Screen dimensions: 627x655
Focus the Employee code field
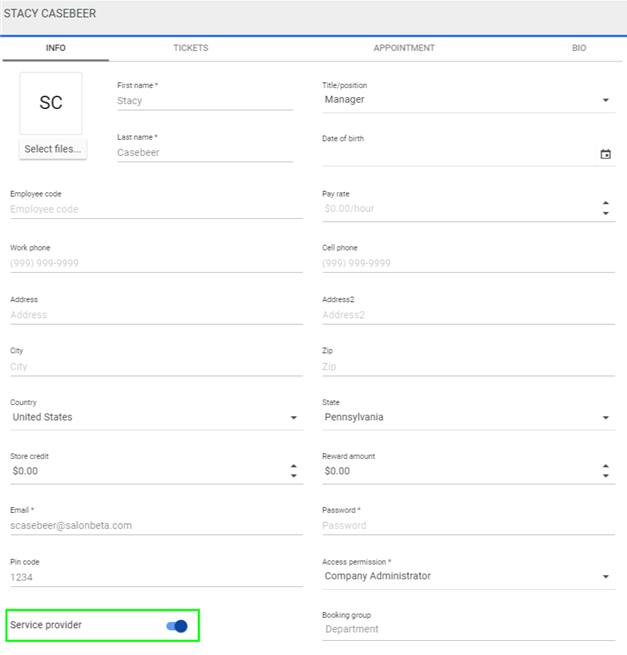pos(155,210)
